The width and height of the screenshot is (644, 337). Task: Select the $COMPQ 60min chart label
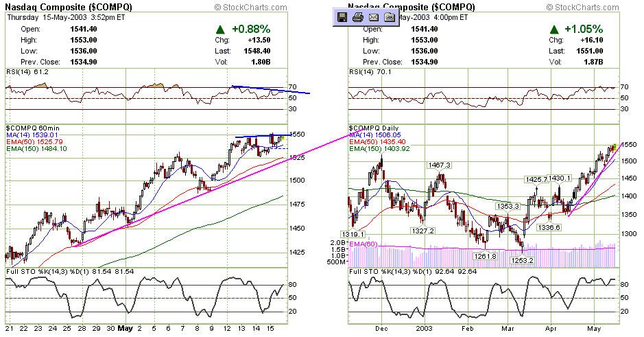(x=32, y=128)
